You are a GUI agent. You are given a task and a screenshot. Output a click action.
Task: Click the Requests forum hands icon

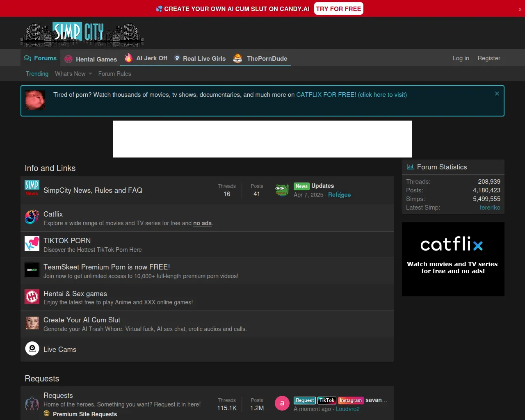click(x=32, y=404)
